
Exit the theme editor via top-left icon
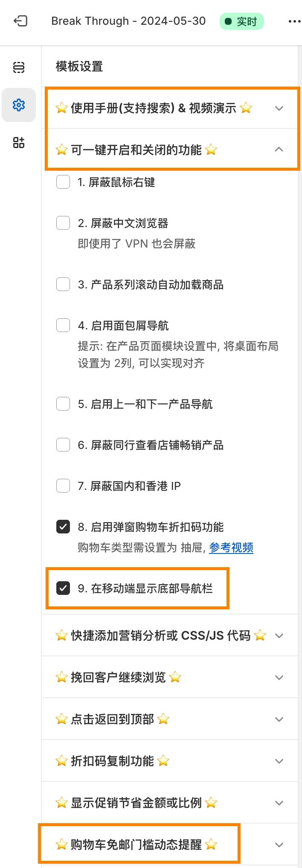click(20, 20)
